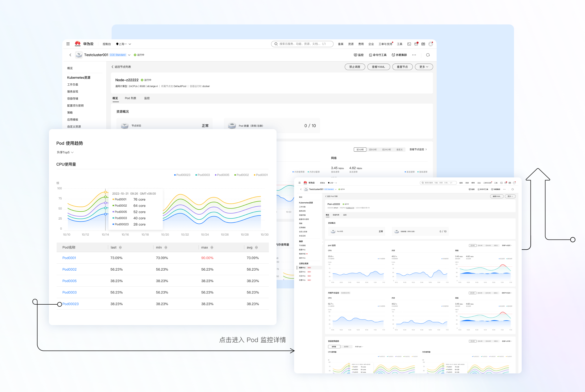
Task: Click the user avatar icon
Action: point(431,44)
